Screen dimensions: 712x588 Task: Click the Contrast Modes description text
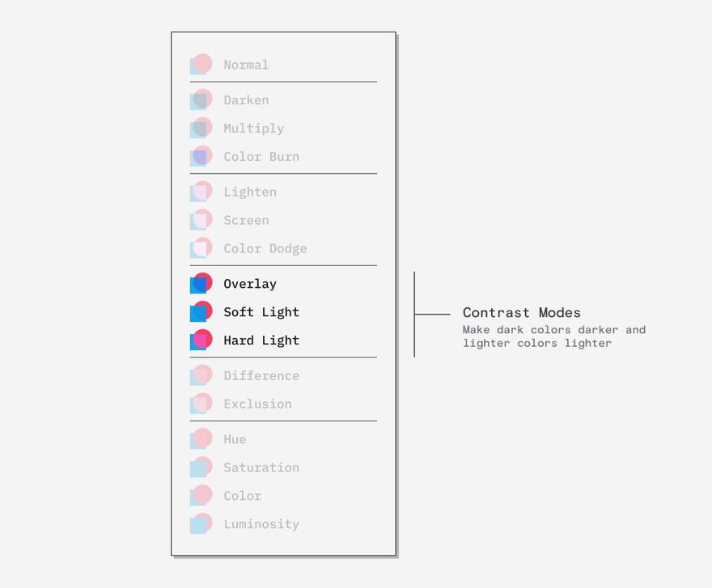(x=554, y=336)
